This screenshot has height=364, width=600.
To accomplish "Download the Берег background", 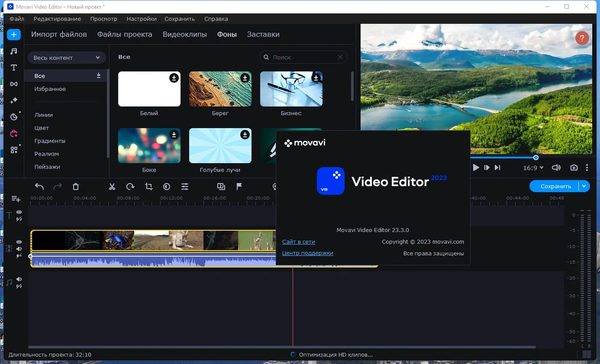I will [244, 78].
